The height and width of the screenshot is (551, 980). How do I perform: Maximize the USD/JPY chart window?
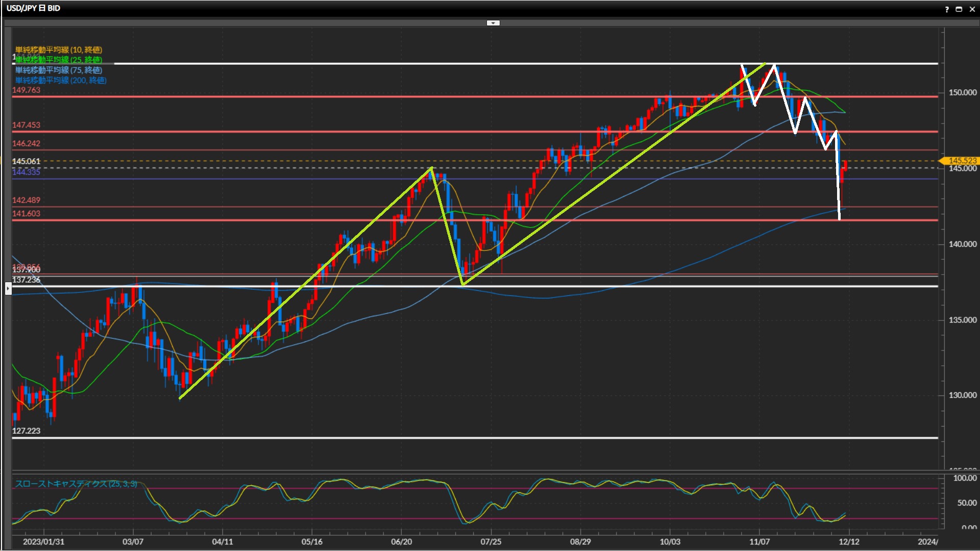pos(959,9)
